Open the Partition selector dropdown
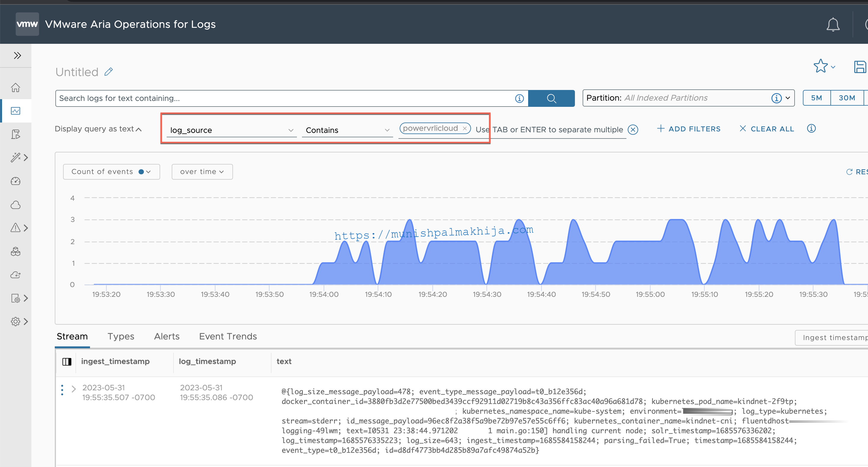 coord(688,98)
